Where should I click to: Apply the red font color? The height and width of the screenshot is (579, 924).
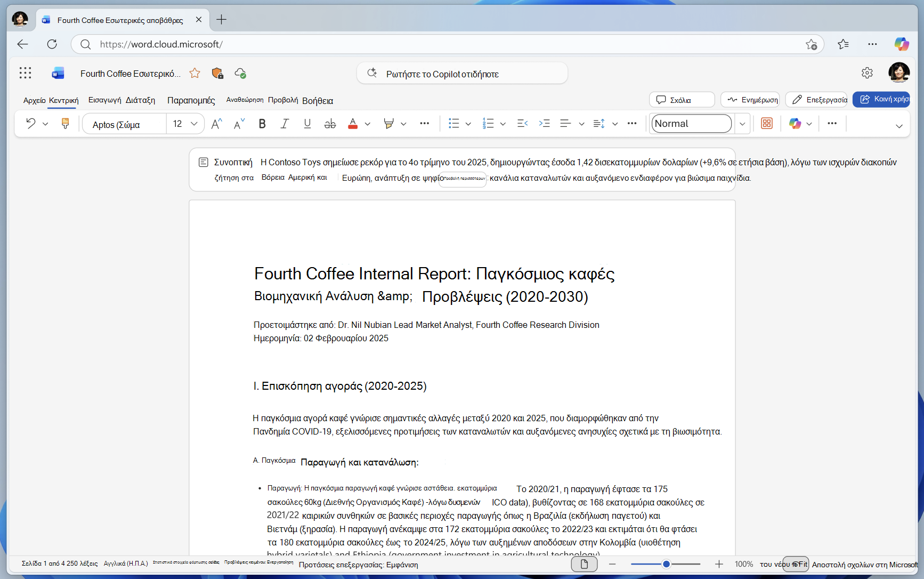pyautogui.click(x=353, y=124)
